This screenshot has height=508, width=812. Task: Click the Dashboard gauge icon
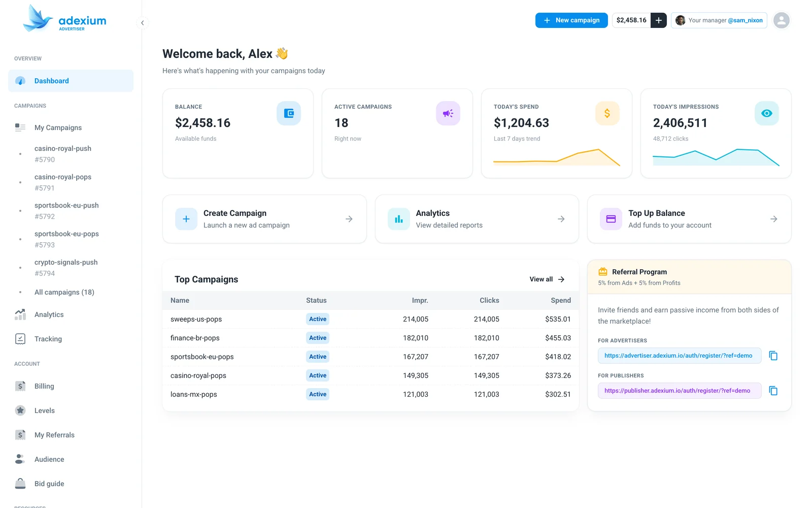point(20,81)
